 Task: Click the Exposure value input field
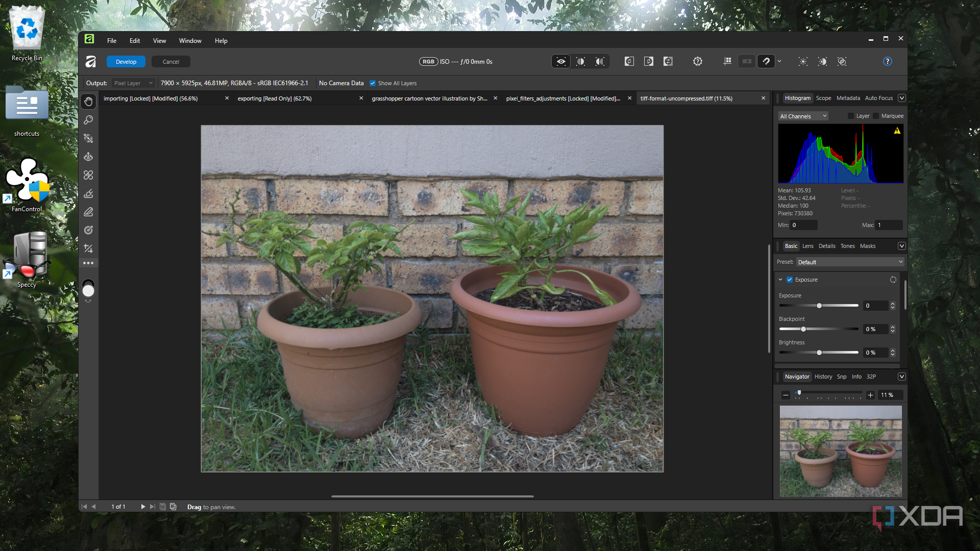pos(876,306)
